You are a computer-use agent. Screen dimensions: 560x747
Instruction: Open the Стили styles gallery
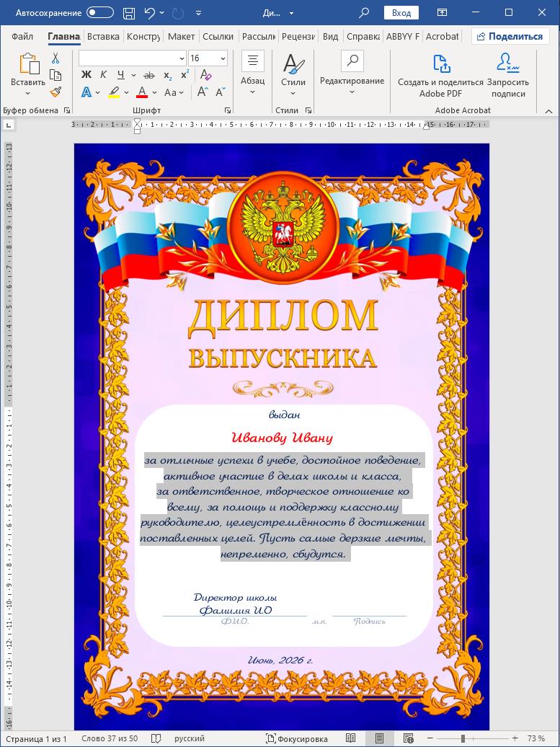(293, 74)
